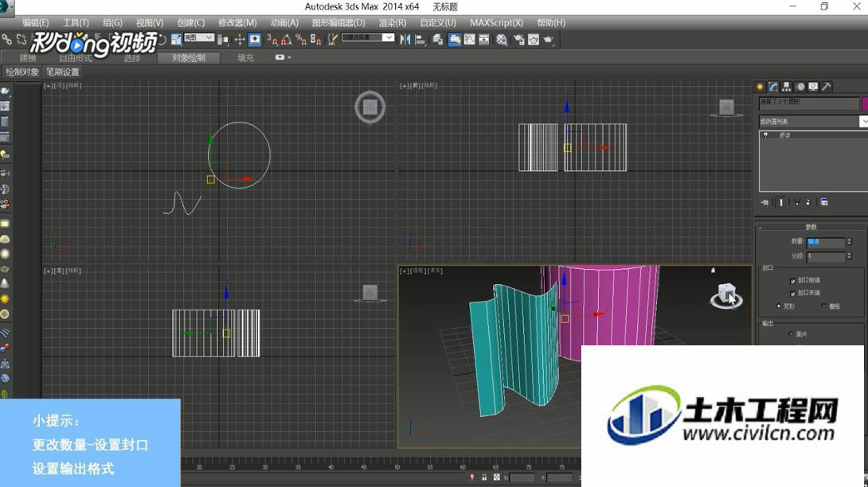Open the 帮助(H) menu
This screenshot has width=868, height=487.
click(551, 23)
